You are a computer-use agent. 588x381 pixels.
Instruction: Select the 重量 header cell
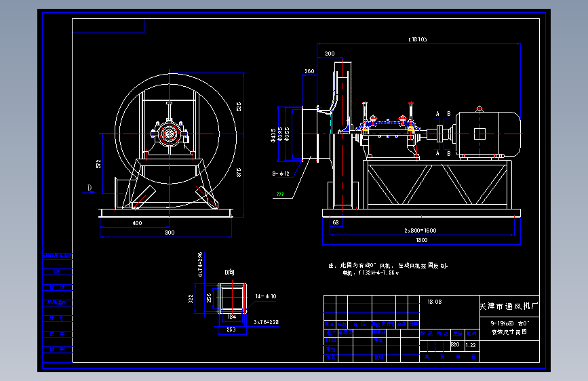click(x=458, y=334)
